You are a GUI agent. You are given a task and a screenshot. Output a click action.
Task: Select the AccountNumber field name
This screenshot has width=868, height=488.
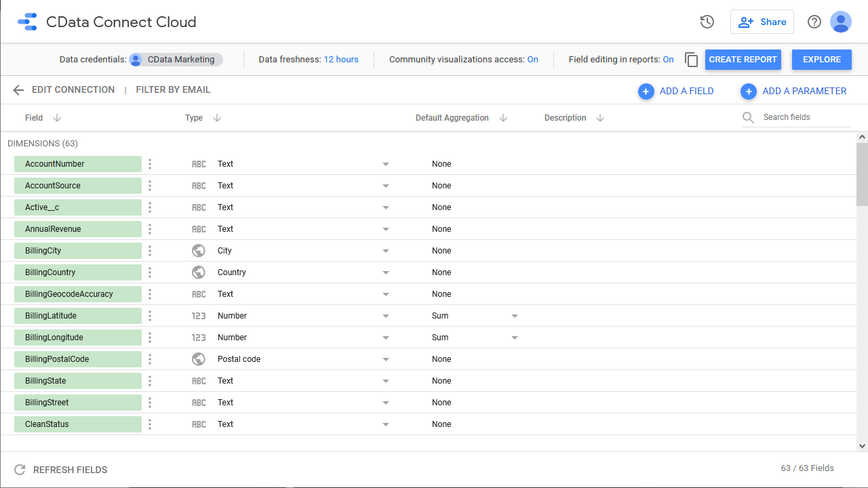[x=78, y=164]
